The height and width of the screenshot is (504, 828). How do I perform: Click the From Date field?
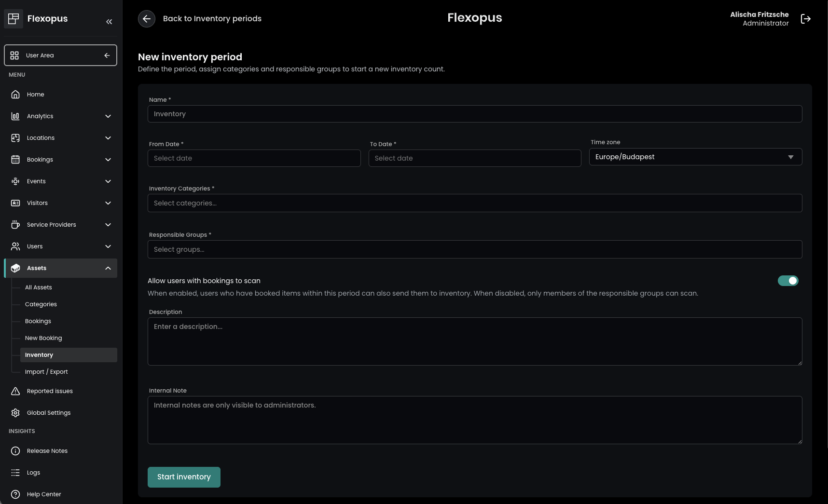(x=254, y=158)
